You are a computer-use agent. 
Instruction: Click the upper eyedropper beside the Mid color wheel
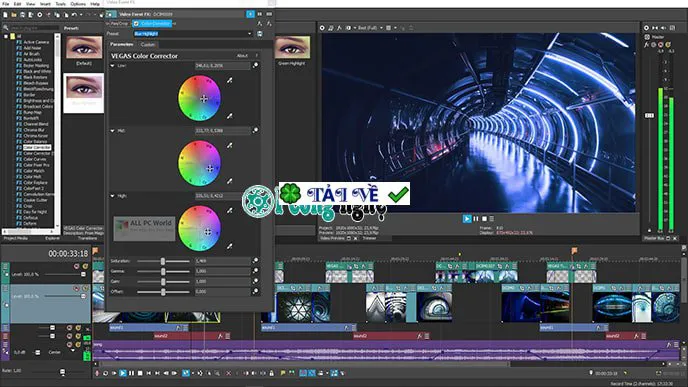[x=229, y=145]
